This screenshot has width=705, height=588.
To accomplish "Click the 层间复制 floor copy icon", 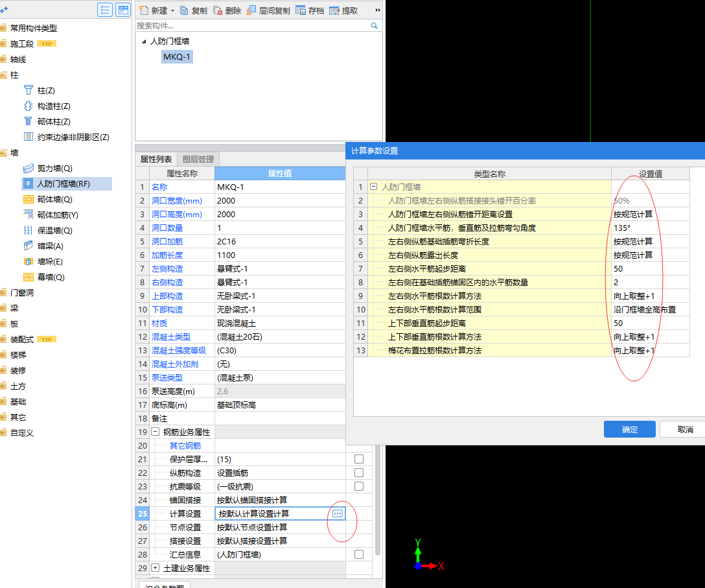I will click(x=251, y=10).
